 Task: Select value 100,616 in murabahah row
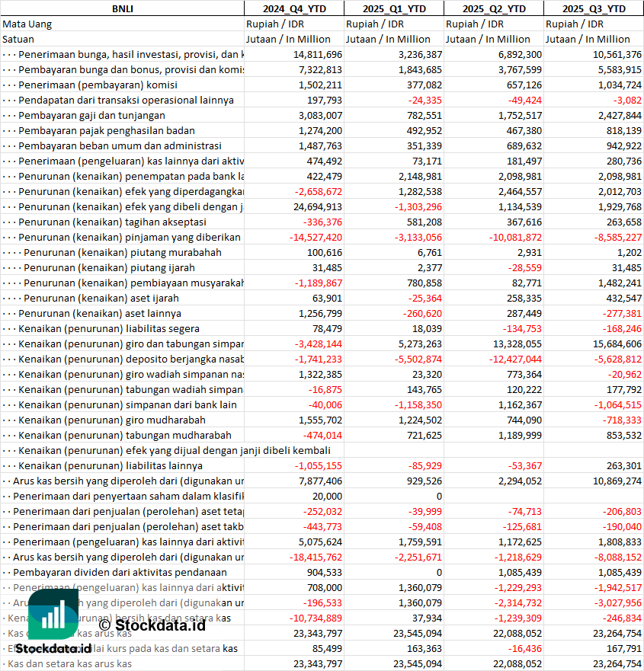pyautogui.click(x=325, y=252)
